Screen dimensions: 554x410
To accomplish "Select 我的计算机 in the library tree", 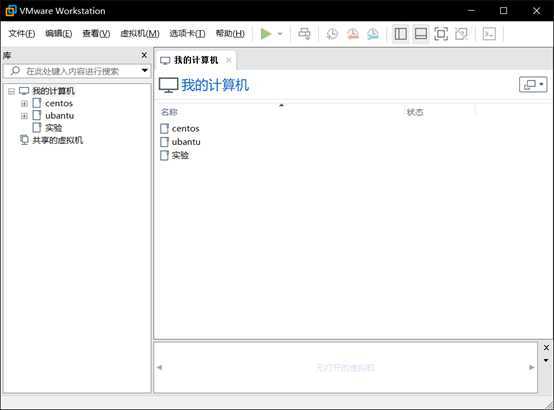I will click(53, 91).
